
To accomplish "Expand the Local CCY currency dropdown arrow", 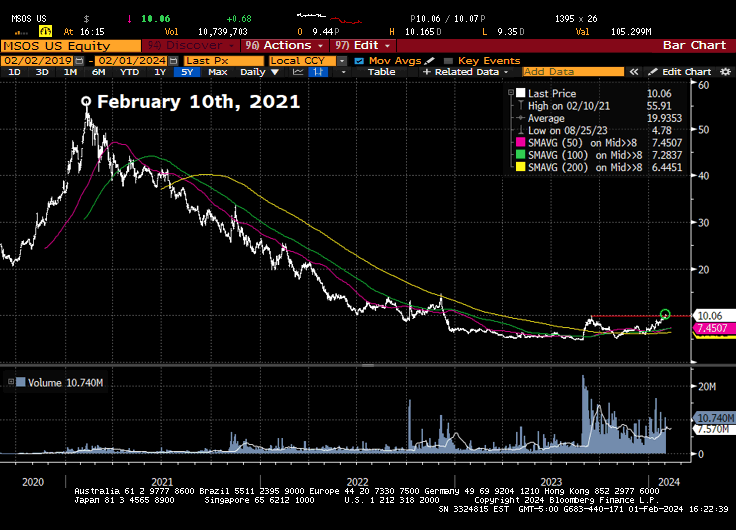I will 342,61.
